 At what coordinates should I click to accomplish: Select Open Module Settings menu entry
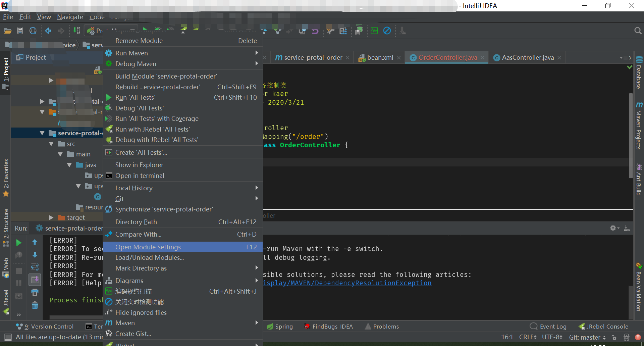(183, 247)
